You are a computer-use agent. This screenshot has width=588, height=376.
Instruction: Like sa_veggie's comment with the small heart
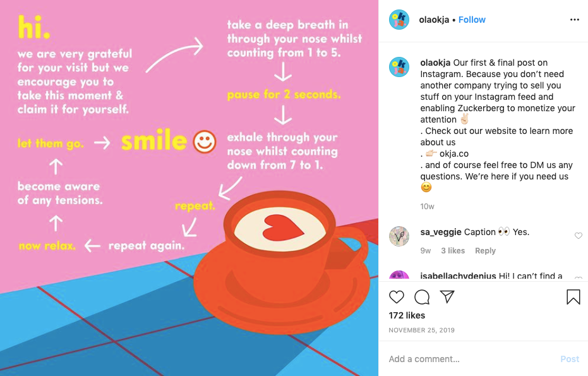click(x=579, y=236)
